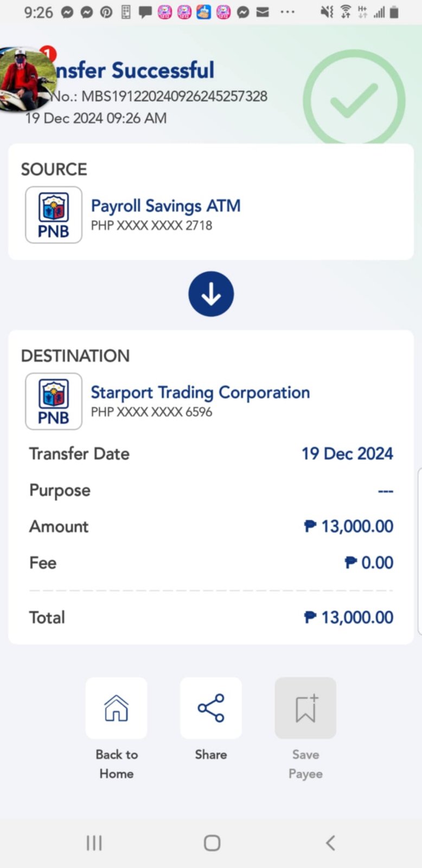Tap the Transfer Date value 19 Dec 2024
The height and width of the screenshot is (868, 422).
tap(347, 454)
